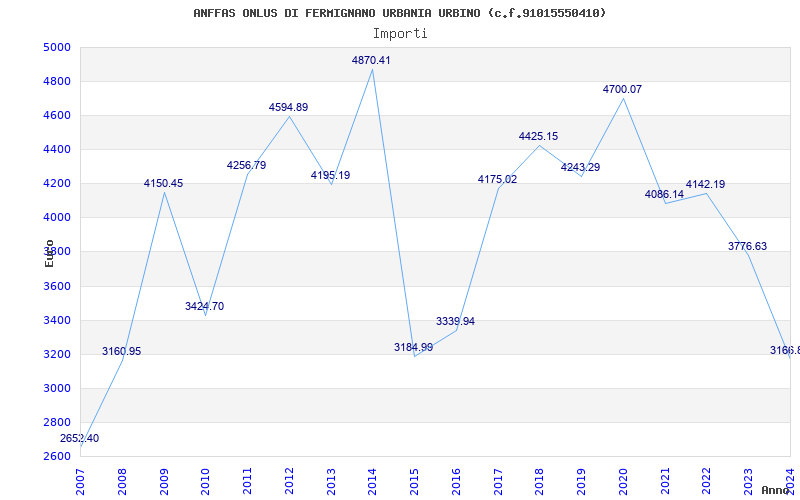Select the 2600 y-axis value
This screenshot has height=500, width=800.
(x=57, y=457)
